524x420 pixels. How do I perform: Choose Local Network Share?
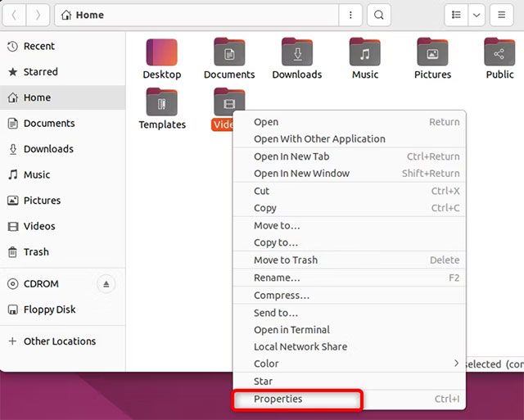pyautogui.click(x=350, y=347)
